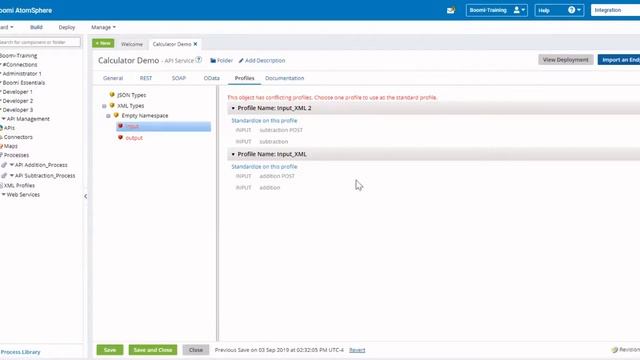This screenshot has height=360, width=640.
Task: Collapse the Empty Namespace tree node
Action: coord(108,116)
